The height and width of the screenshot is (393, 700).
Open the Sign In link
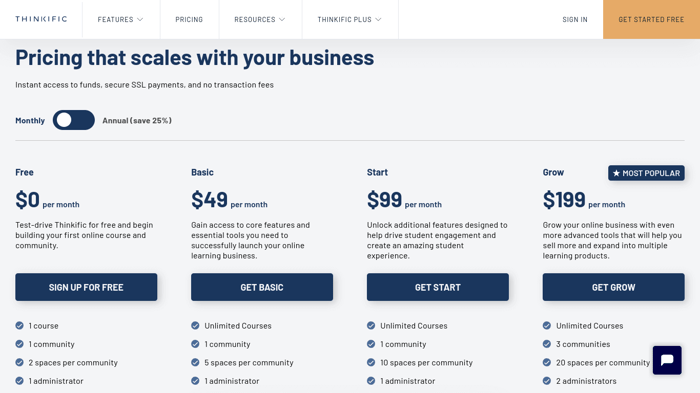pyautogui.click(x=575, y=19)
